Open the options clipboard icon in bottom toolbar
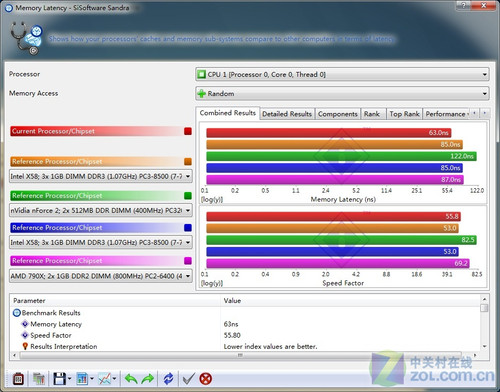Image resolution: width=500 pixels, height=392 pixels. click(x=18, y=379)
